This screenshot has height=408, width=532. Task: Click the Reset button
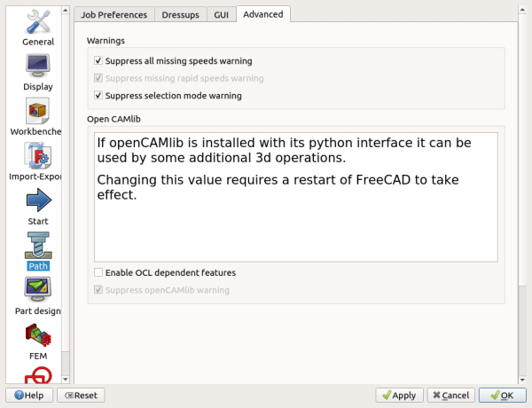pyautogui.click(x=81, y=395)
